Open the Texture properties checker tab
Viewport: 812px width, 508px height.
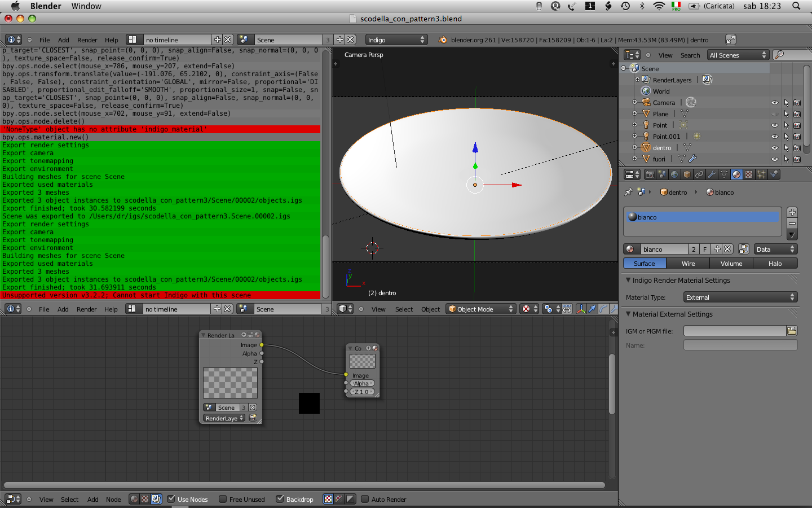[749, 174]
